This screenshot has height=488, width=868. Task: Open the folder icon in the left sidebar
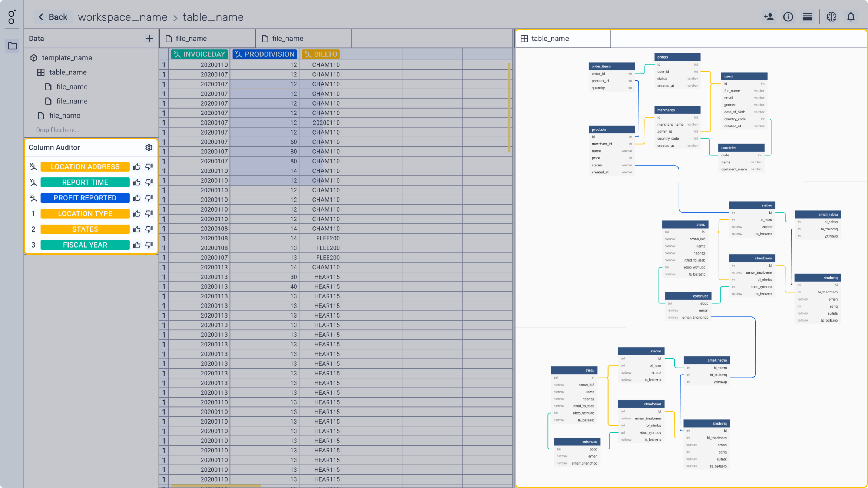[x=12, y=46]
